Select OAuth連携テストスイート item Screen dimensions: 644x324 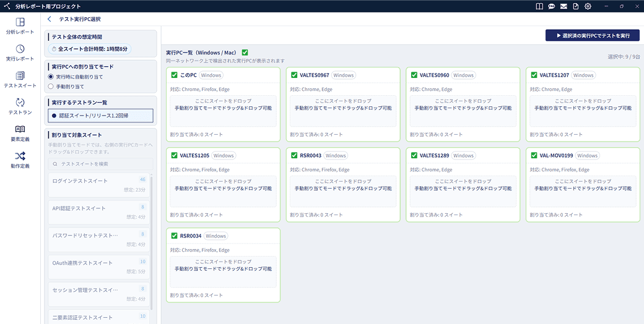98,267
